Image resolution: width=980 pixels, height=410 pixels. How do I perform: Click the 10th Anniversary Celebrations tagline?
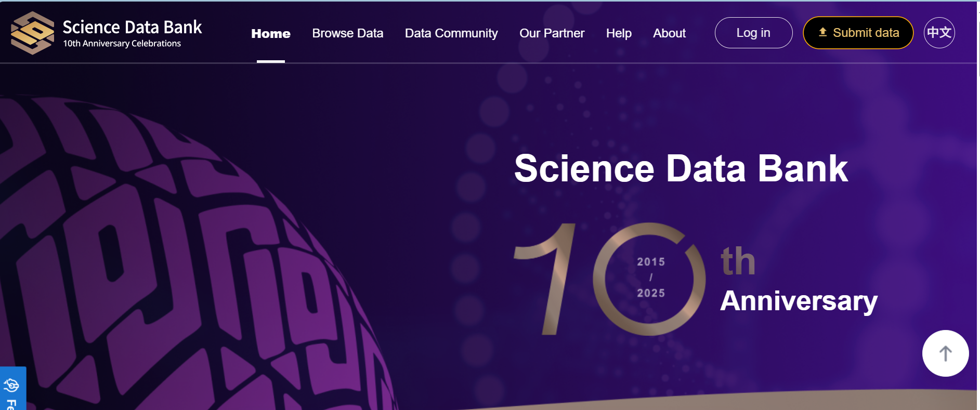122,44
